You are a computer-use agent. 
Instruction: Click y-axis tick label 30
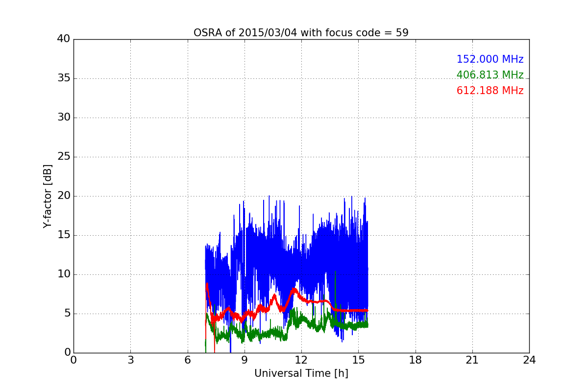(64, 118)
